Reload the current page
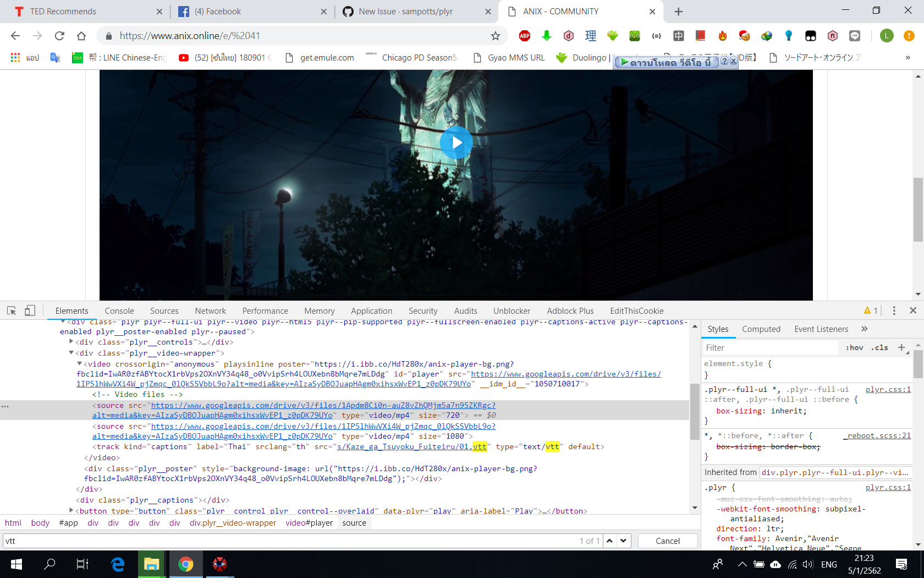Image resolution: width=924 pixels, height=578 pixels. pos(59,36)
